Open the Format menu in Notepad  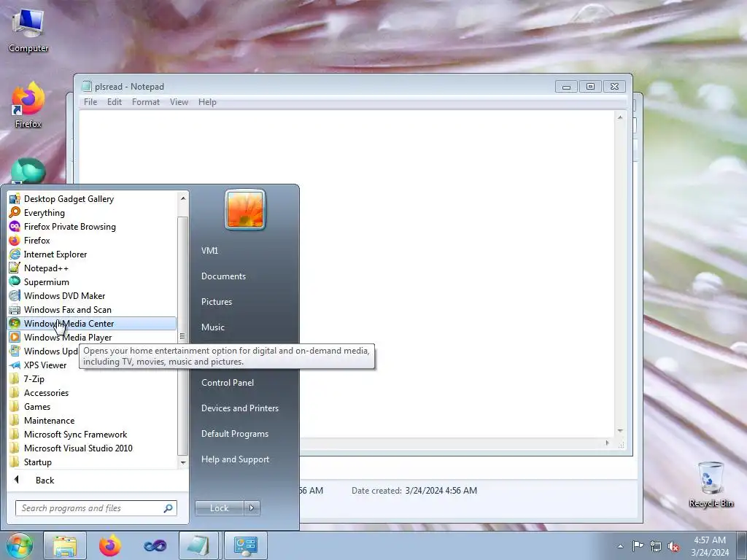(x=146, y=102)
